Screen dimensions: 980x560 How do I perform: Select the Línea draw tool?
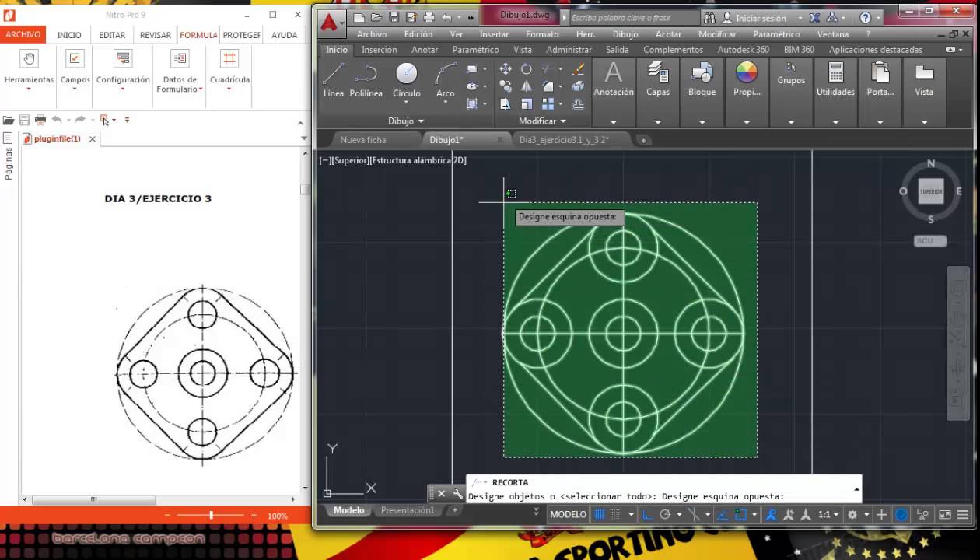point(334,80)
